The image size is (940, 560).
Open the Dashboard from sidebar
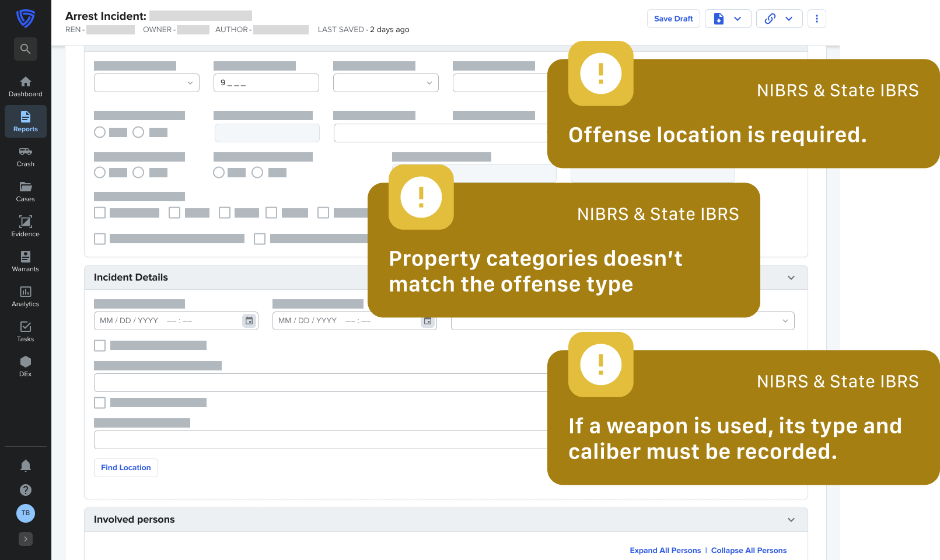[25, 86]
